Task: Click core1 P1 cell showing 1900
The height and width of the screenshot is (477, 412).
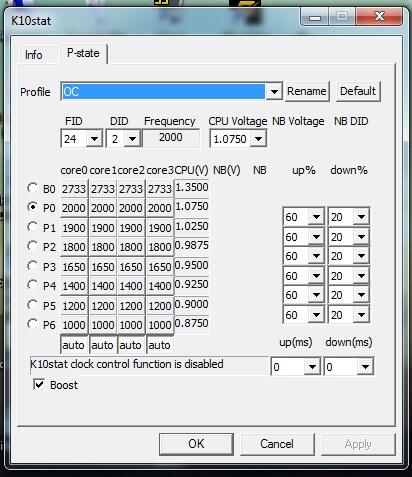Action: (103, 228)
